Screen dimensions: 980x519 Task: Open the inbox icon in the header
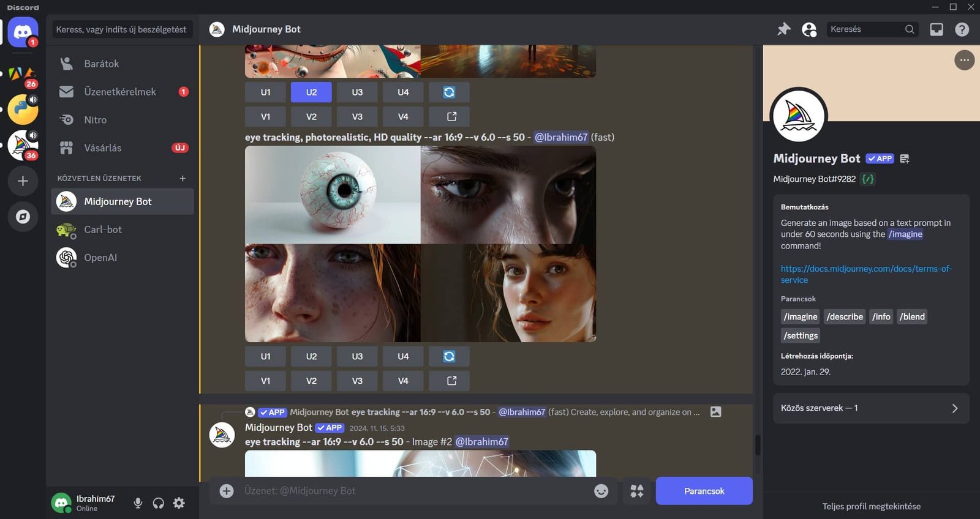pos(937,29)
